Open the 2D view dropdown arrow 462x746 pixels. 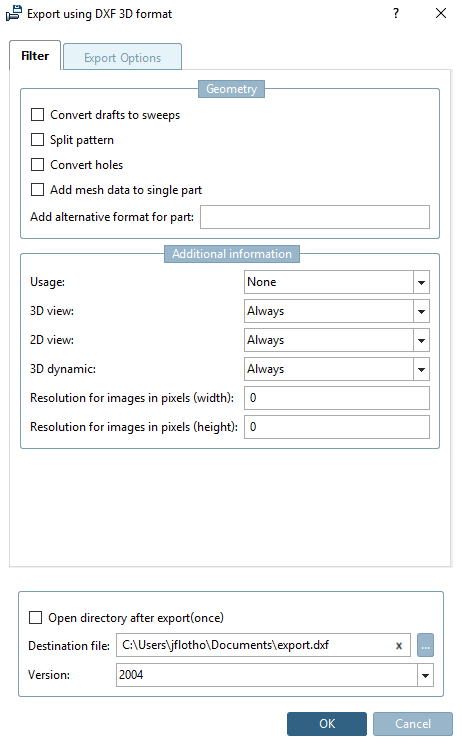click(421, 340)
